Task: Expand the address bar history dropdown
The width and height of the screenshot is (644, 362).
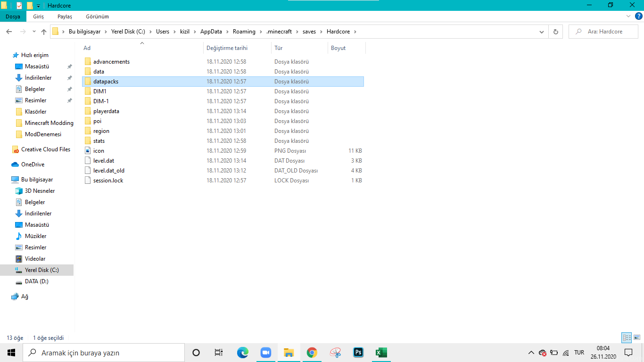Action: click(542, 32)
